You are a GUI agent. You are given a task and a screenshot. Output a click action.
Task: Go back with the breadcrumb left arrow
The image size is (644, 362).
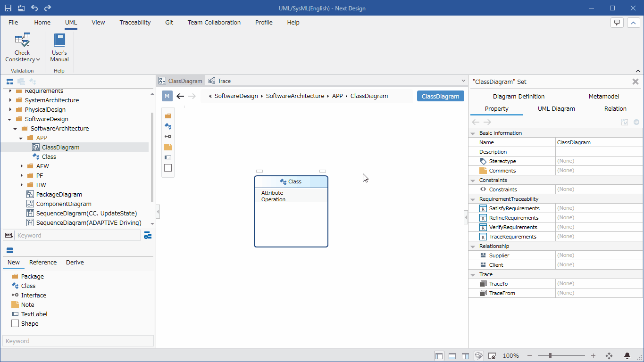pos(180,96)
